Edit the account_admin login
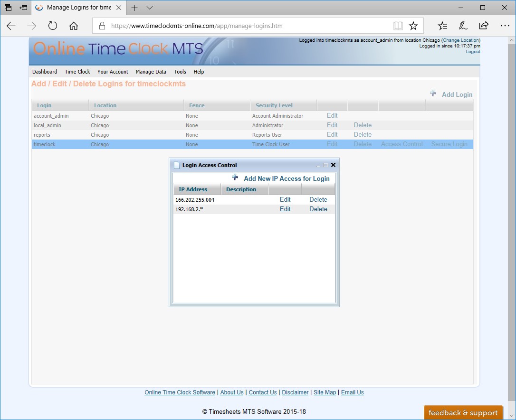Viewport: 516px width, 420px height. 332,116
